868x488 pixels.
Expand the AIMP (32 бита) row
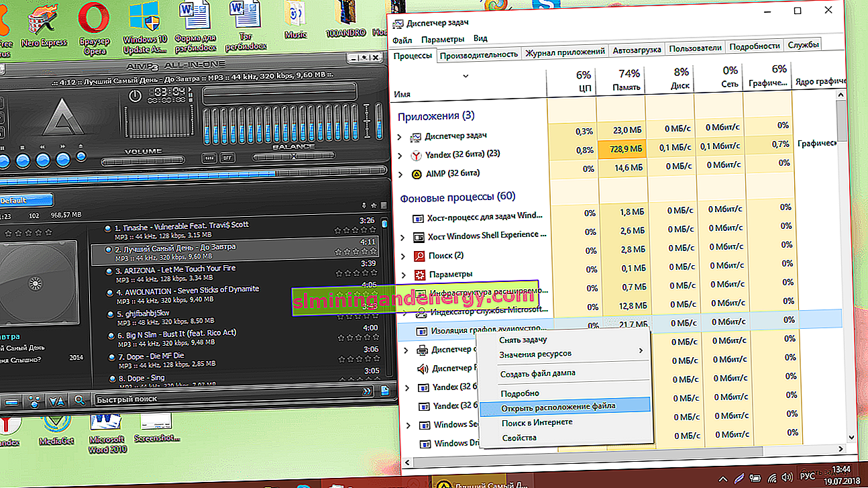point(400,174)
